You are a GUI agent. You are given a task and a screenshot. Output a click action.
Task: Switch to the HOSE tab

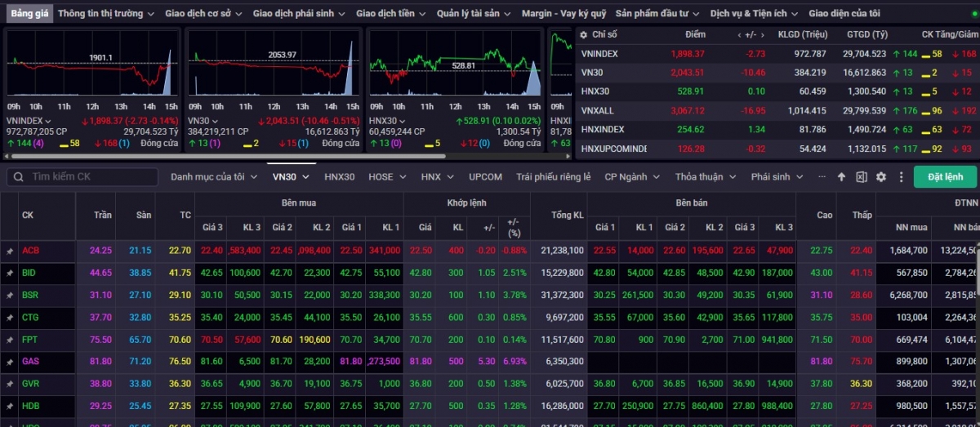pyautogui.click(x=387, y=176)
